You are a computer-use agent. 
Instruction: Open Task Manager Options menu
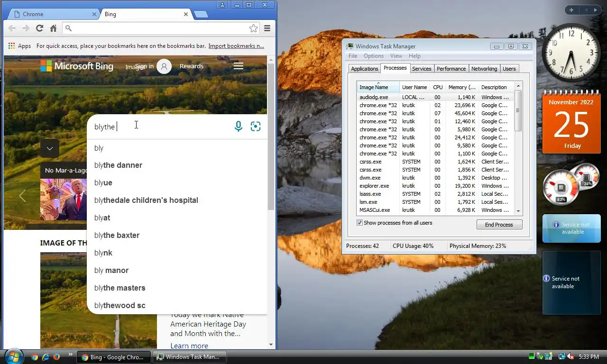pyautogui.click(x=374, y=56)
